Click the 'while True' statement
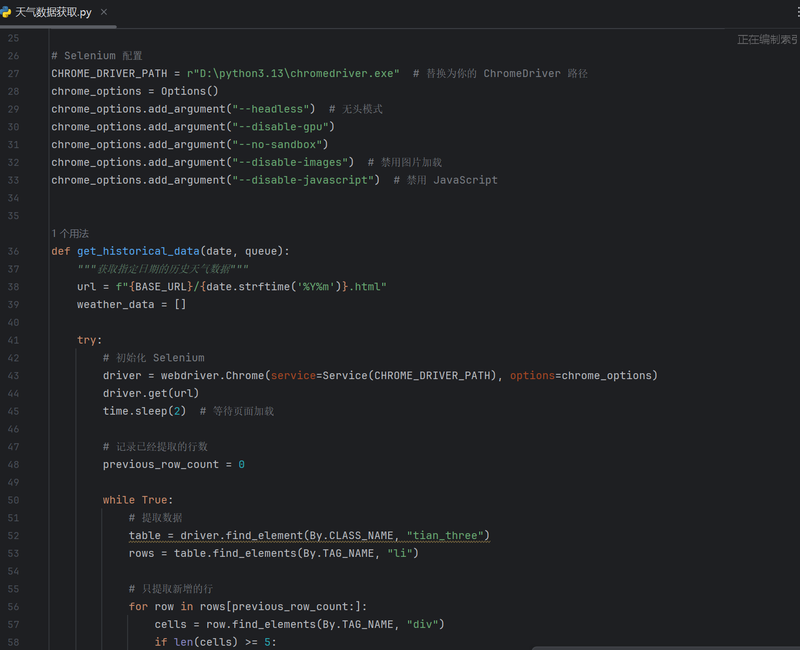The height and width of the screenshot is (650, 800). click(138, 500)
